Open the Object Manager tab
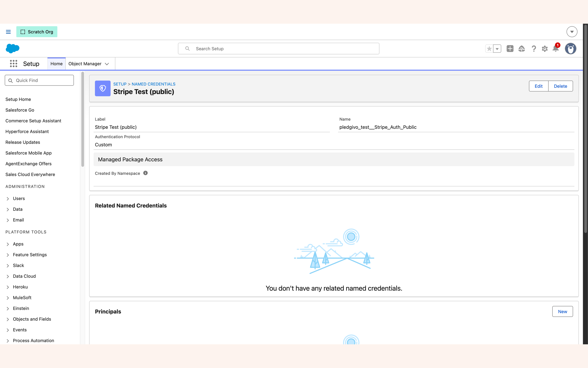The width and height of the screenshot is (588, 368). pos(85,64)
